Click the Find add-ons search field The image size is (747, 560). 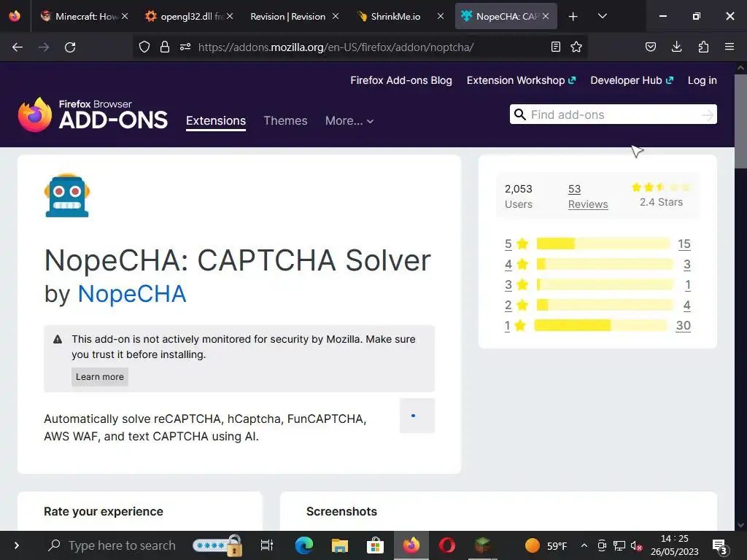pyautogui.click(x=613, y=114)
